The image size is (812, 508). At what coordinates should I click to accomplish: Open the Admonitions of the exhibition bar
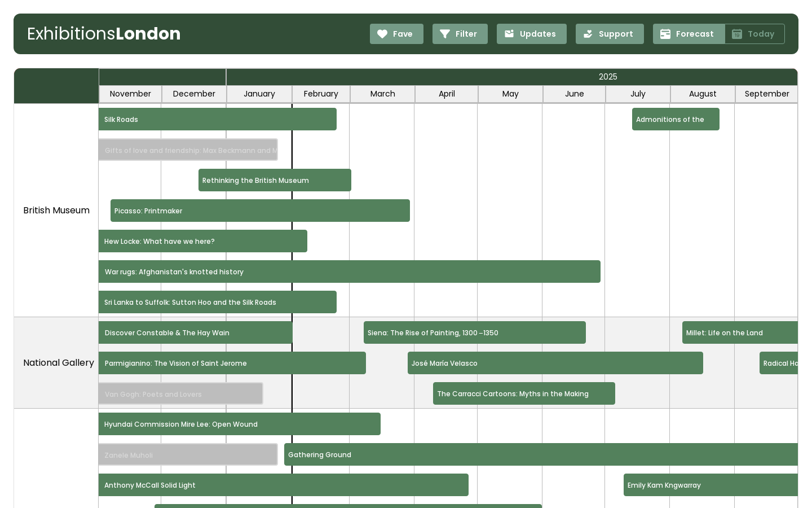[x=676, y=119]
